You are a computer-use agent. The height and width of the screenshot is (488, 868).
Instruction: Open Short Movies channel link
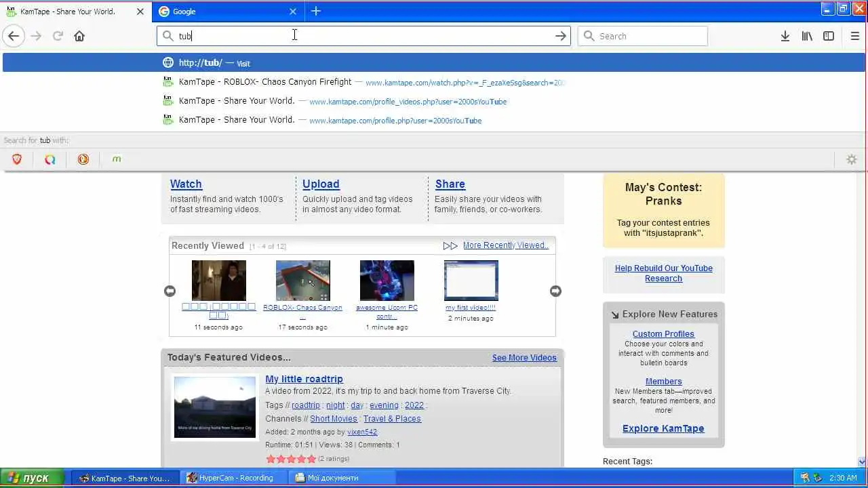click(x=334, y=419)
